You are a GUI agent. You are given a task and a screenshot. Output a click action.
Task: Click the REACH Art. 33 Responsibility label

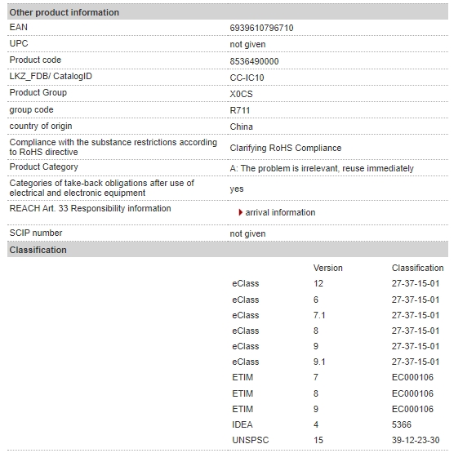pos(90,208)
